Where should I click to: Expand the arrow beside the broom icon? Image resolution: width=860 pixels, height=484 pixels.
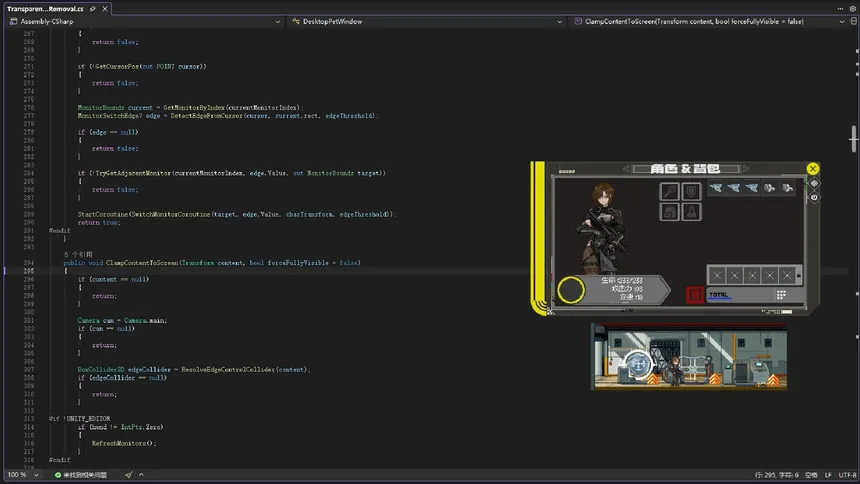[x=141, y=475]
